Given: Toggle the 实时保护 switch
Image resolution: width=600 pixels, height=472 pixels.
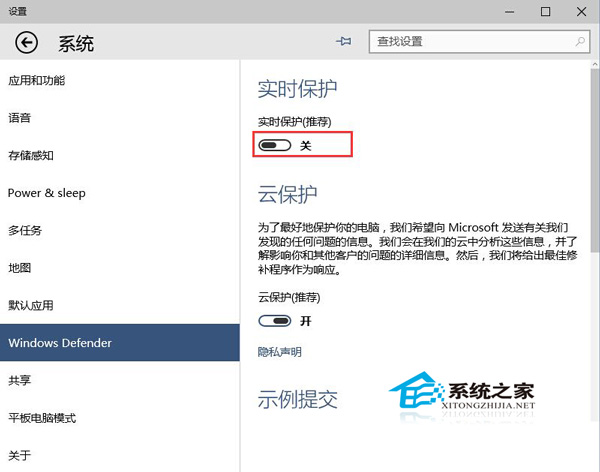Looking at the screenshot, I should pos(275,145).
